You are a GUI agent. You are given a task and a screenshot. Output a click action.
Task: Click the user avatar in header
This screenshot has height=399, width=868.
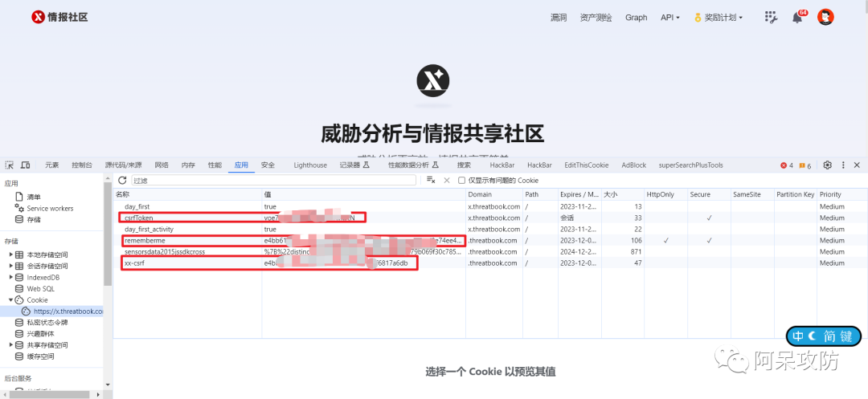click(825, 17)
